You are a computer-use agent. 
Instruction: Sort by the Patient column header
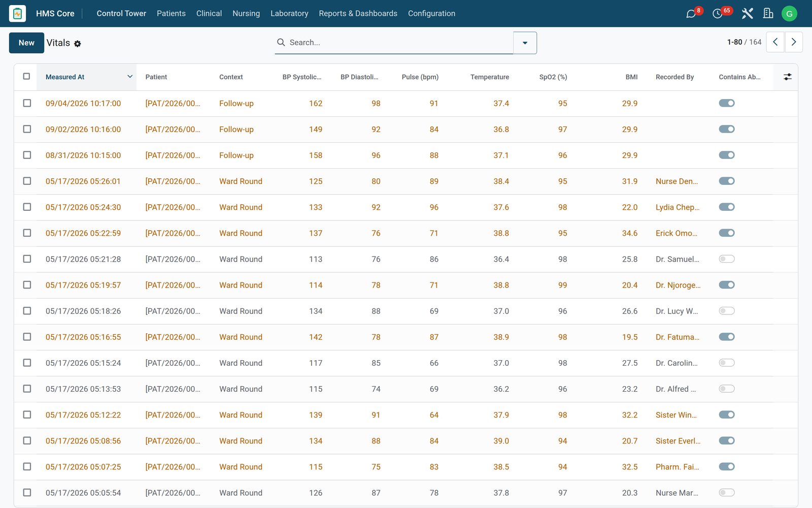(156, 77)
